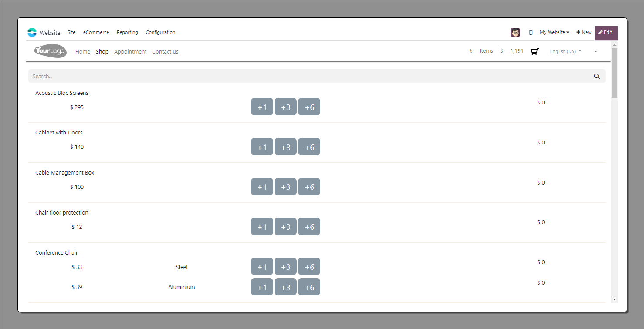This screenshot has height=329, width=644.
Task: Add +1 Conference Chair Aluminium
Action: (262, 287)
